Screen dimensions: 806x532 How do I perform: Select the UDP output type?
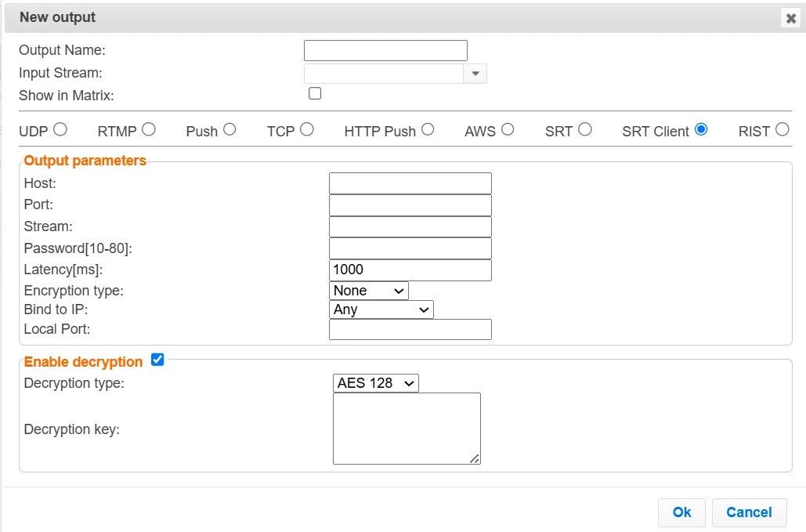click(60, 129)
